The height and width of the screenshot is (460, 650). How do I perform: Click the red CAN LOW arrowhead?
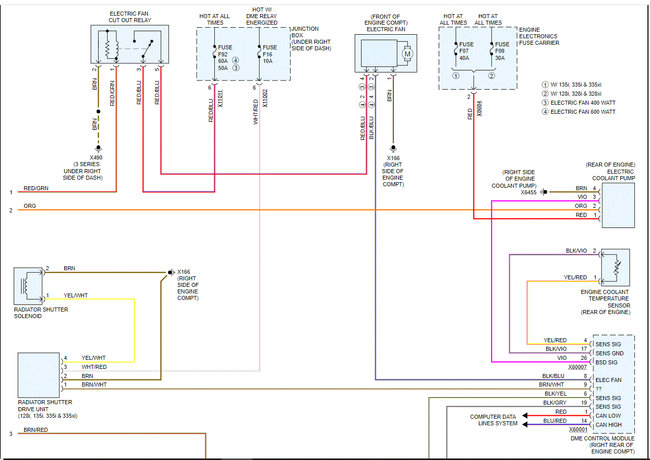tap(525, 415)
